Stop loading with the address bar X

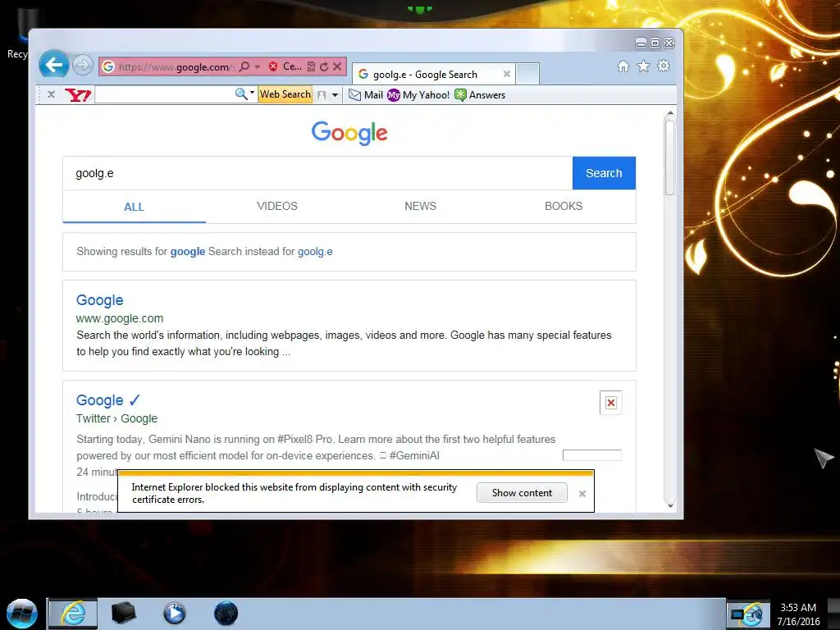(337, 66)
